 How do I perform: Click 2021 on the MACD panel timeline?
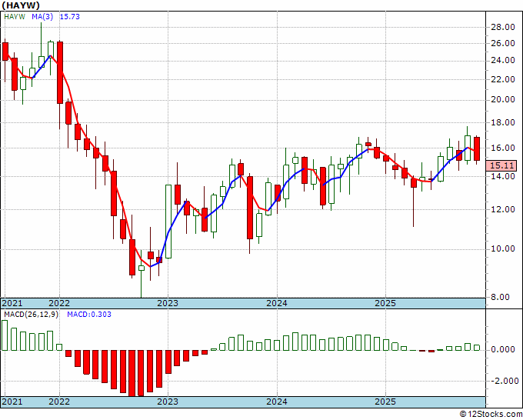12,402
